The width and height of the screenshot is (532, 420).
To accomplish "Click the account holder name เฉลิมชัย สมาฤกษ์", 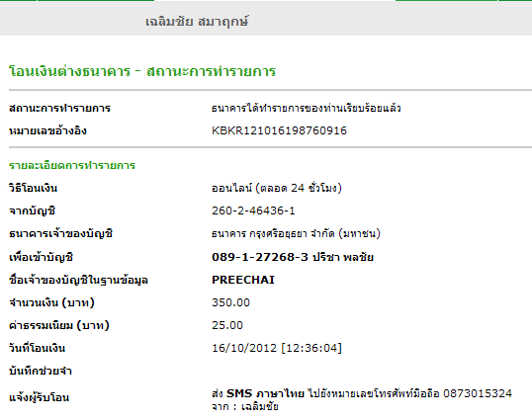I will pos(197,22).
